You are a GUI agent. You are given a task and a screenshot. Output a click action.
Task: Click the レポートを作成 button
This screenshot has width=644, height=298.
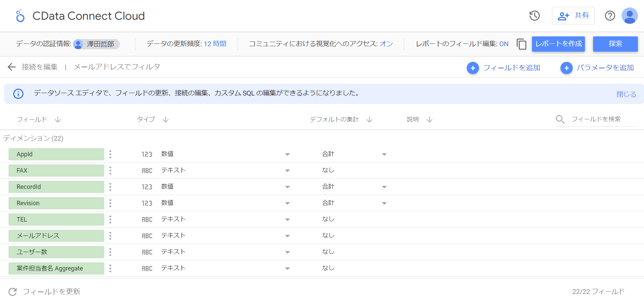pyautogui.click(x=558, y=44)
